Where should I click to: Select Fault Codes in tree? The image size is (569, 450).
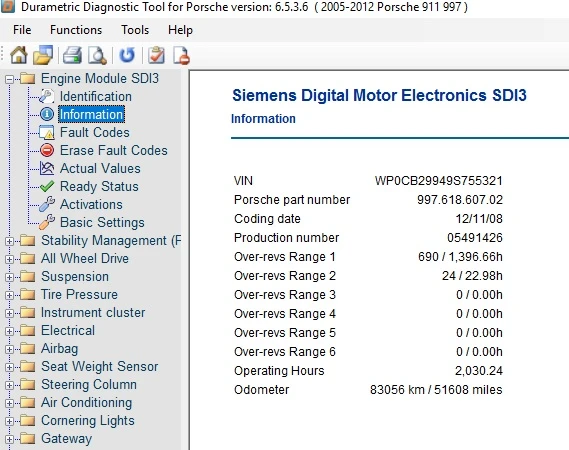[95, 132]
